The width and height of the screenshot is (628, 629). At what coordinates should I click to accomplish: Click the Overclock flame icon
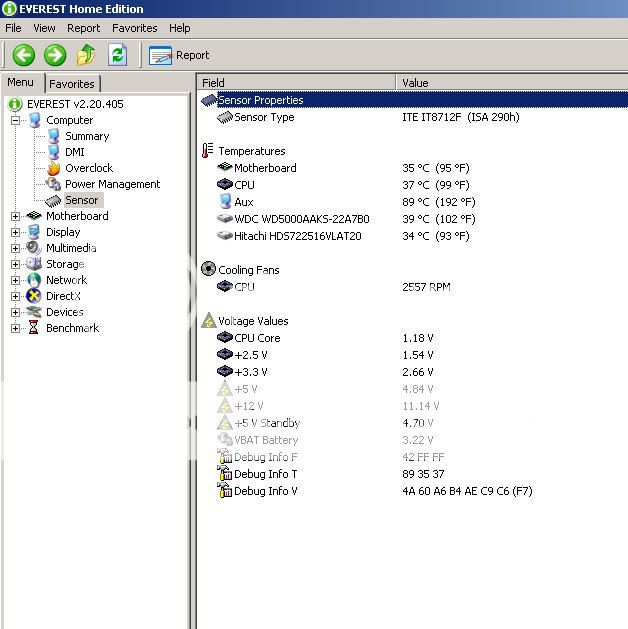click(53, 168)
